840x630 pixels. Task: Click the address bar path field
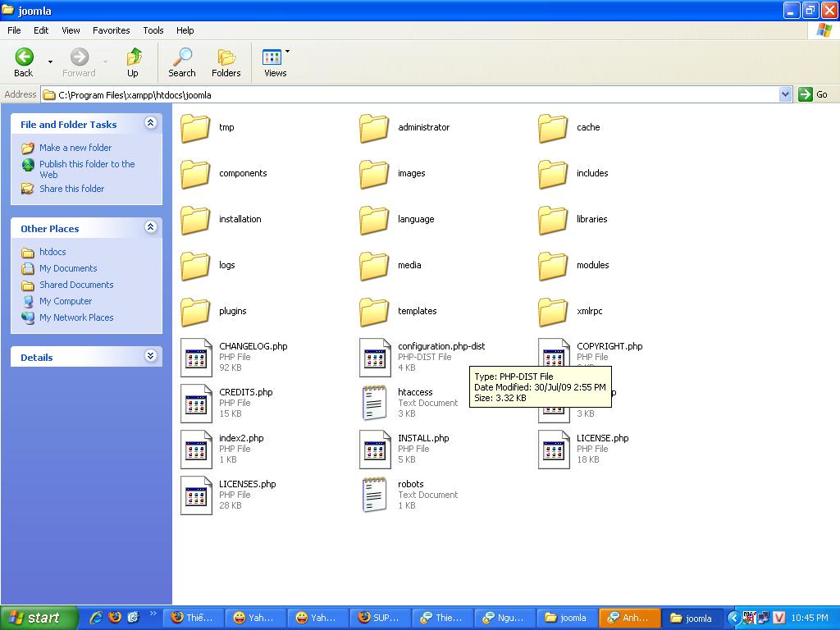[x=410, y=95]
